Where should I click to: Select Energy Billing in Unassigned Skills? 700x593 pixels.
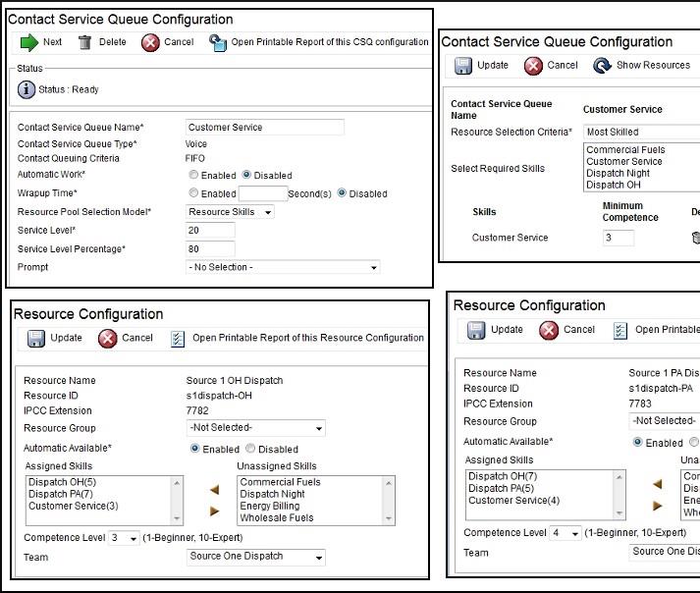(270, 506)
